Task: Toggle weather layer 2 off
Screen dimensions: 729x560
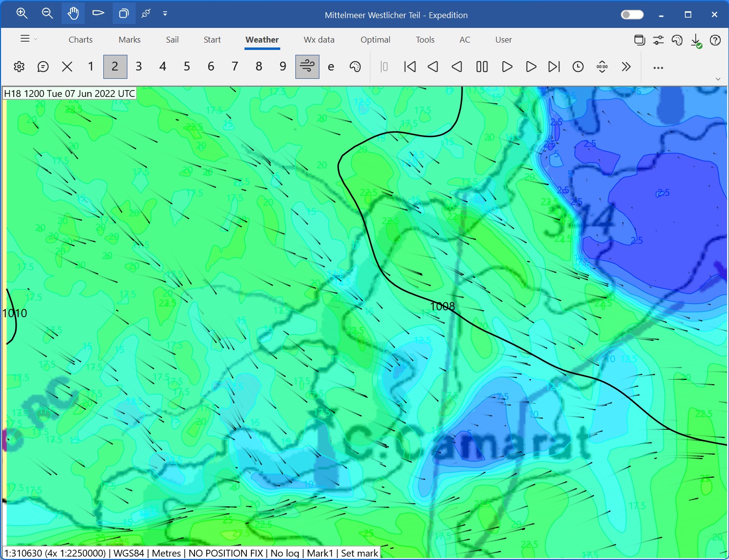Action: (115, 67)
